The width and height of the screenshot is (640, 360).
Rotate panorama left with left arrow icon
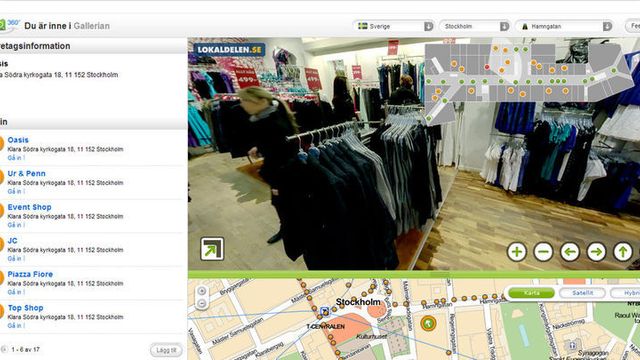[x=570, y=252]
